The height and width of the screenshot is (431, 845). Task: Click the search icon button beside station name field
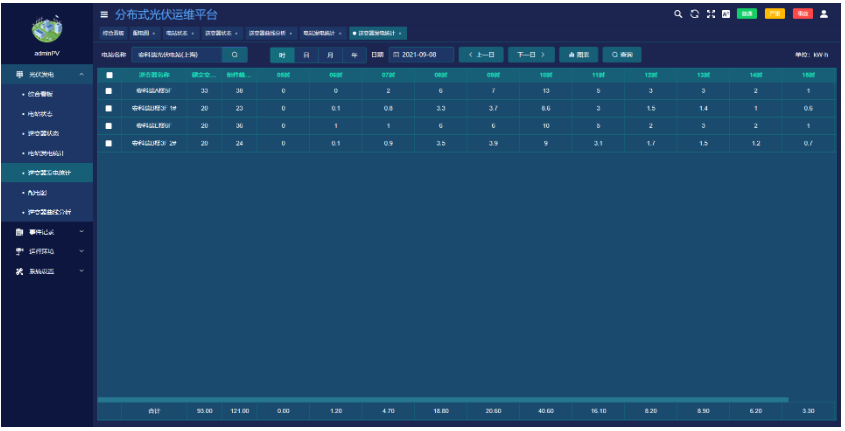234,54
